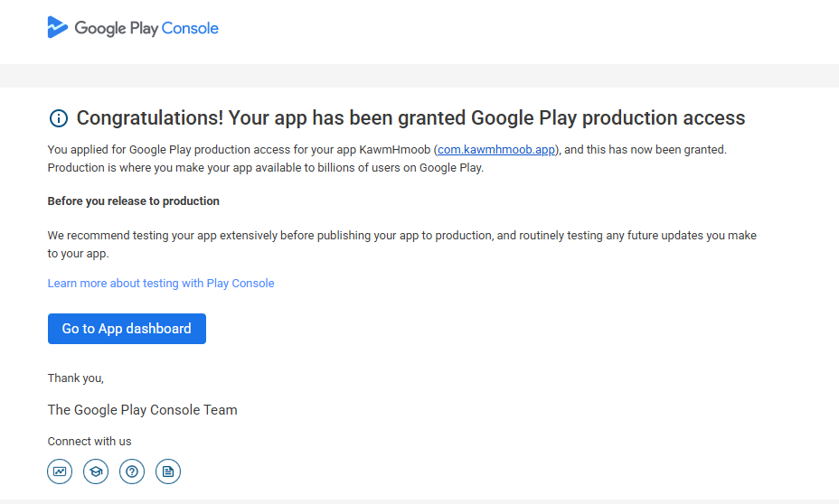Click the "Connect with us" label
839x504 pixels.
[x=90, y=442]
